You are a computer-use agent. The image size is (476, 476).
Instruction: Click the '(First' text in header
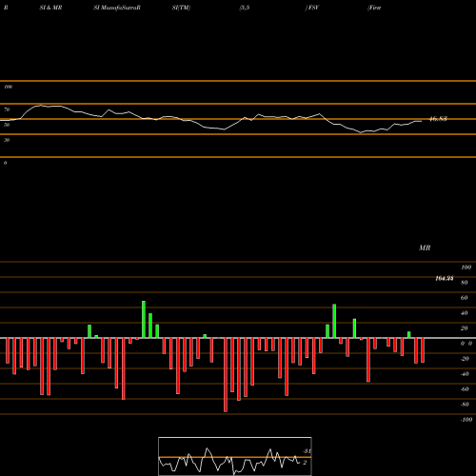click(x=374, y=8)
